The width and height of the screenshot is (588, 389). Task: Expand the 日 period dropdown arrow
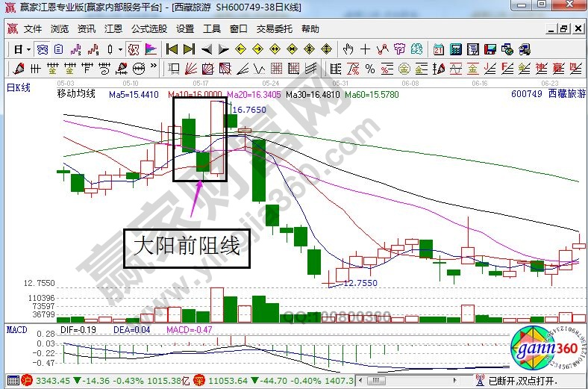[28, 50]
